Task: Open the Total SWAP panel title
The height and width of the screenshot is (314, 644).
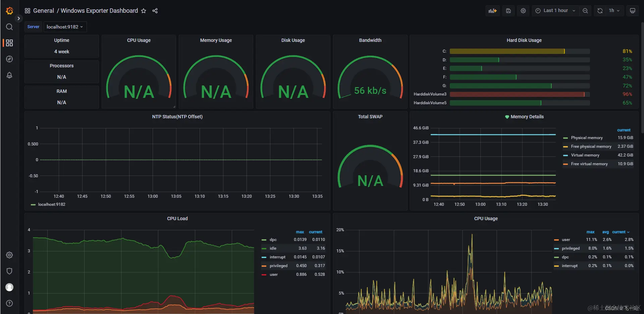Action: 370,117
